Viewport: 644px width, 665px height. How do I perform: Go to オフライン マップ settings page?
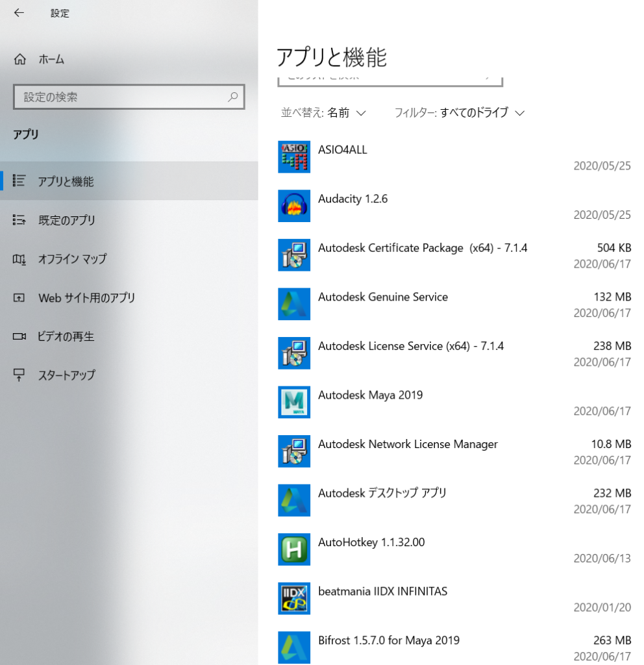coord(129,258)
